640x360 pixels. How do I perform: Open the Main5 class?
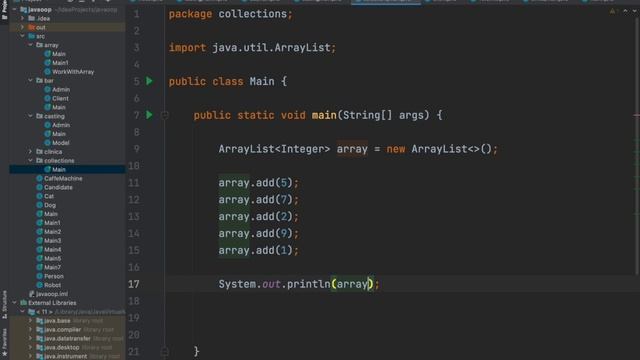52,259
